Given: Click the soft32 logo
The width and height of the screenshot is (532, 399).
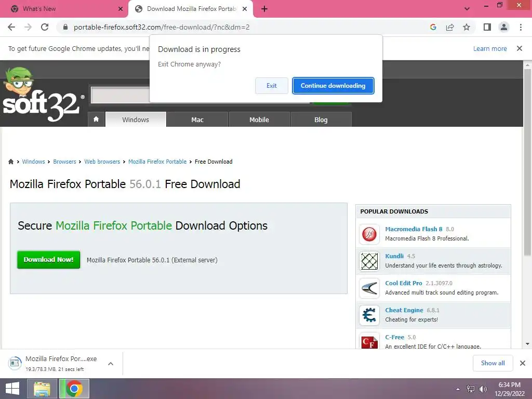Looking at the screenshot, I should [x=43, y=95].
